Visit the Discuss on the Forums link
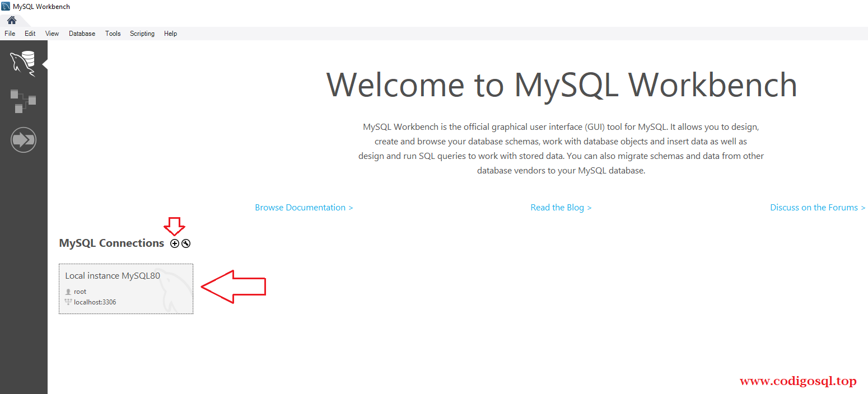Image resolution: width=868 pixels, height=394 pixels. (818, 208)
